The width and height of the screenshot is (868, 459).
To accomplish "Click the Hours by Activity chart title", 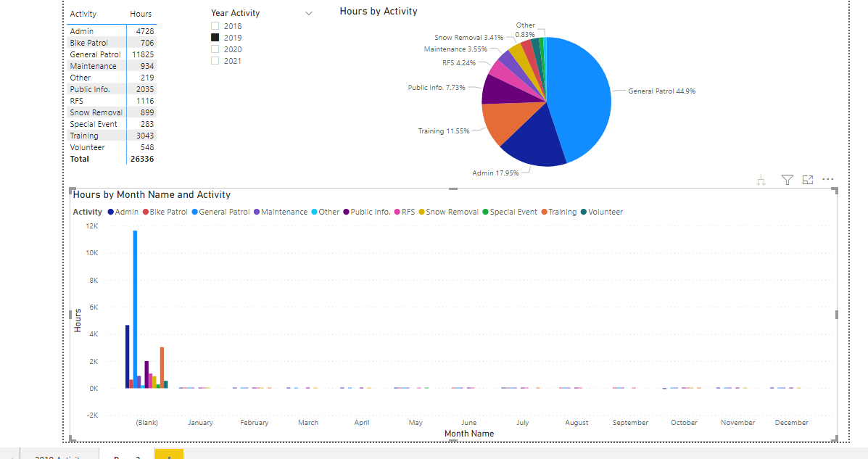I will [379, 11].
